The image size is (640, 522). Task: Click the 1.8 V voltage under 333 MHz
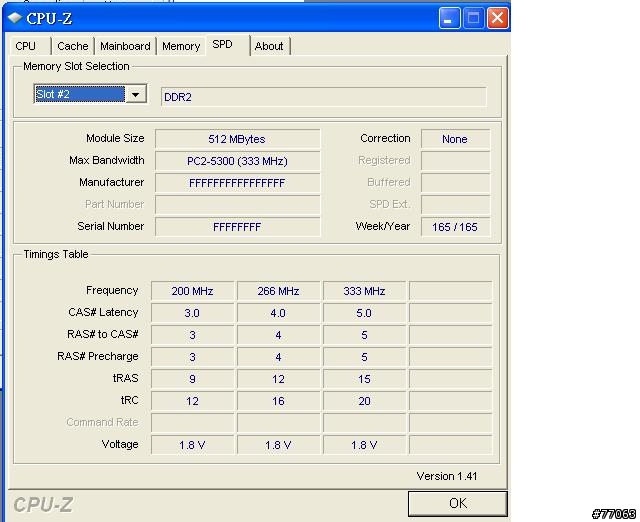pyautogui.click(x=364, y=445)
